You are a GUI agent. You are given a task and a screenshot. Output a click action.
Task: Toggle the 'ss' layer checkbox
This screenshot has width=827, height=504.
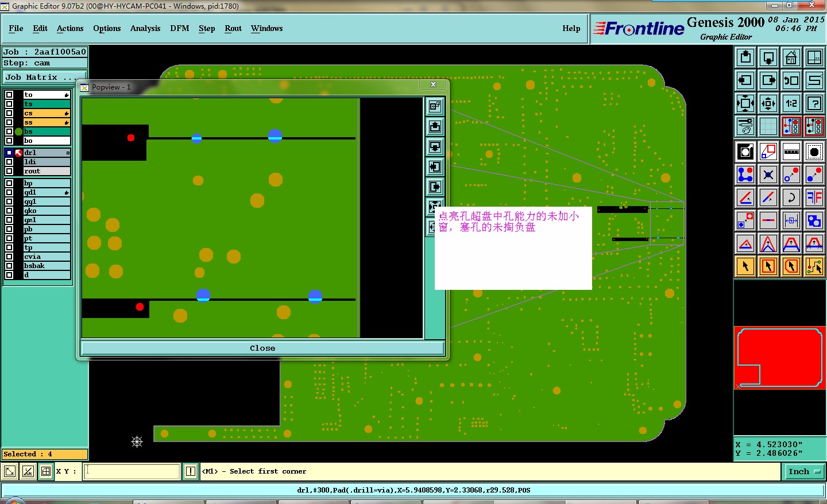coord(9,122)
